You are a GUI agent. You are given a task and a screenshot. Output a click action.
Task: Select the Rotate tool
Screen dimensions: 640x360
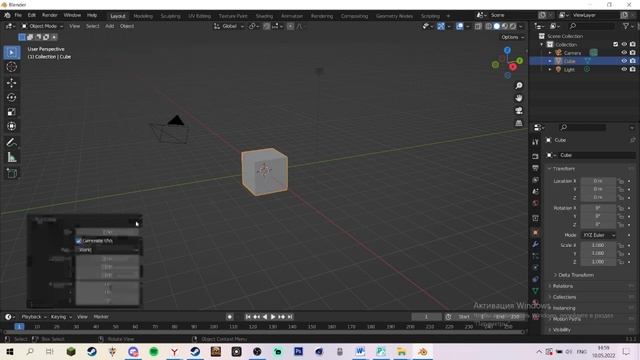click(x=11, y=97)
